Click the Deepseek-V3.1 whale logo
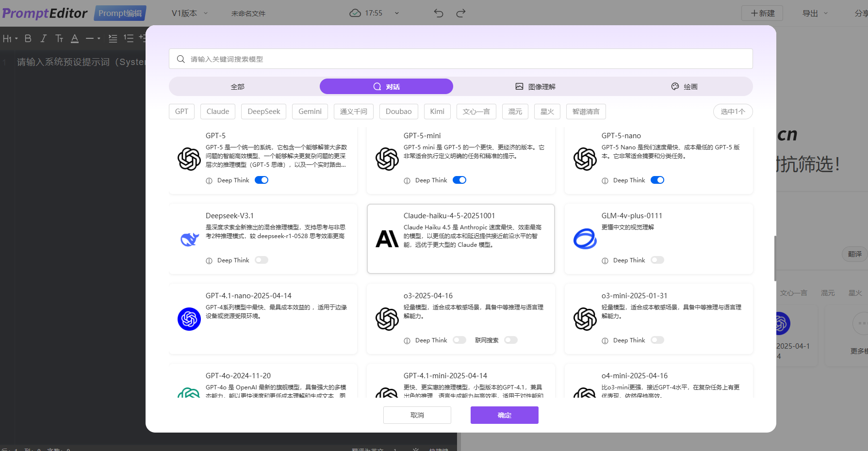The image size is (868, 451). point(189,239)
